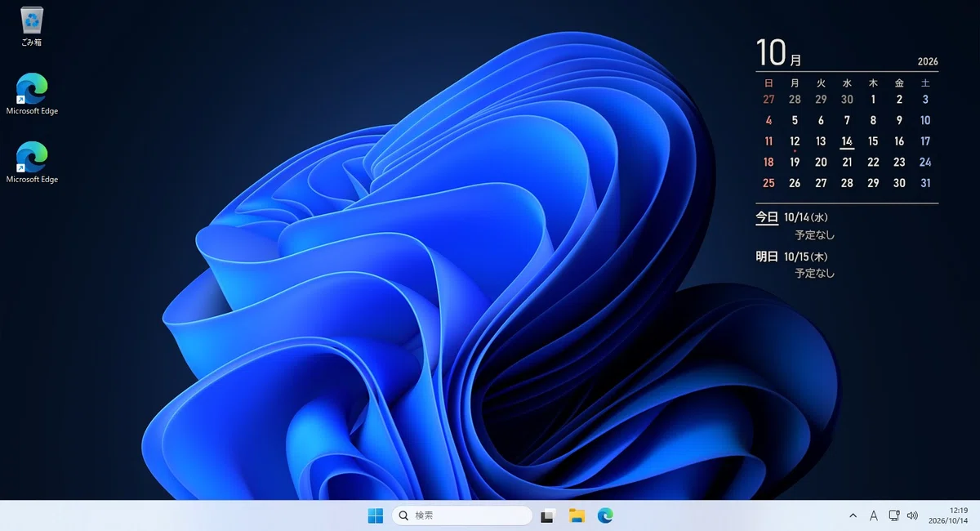Select October 17 in the calendar
This screenshot has width=980, height=531.
tap(925, 141)
